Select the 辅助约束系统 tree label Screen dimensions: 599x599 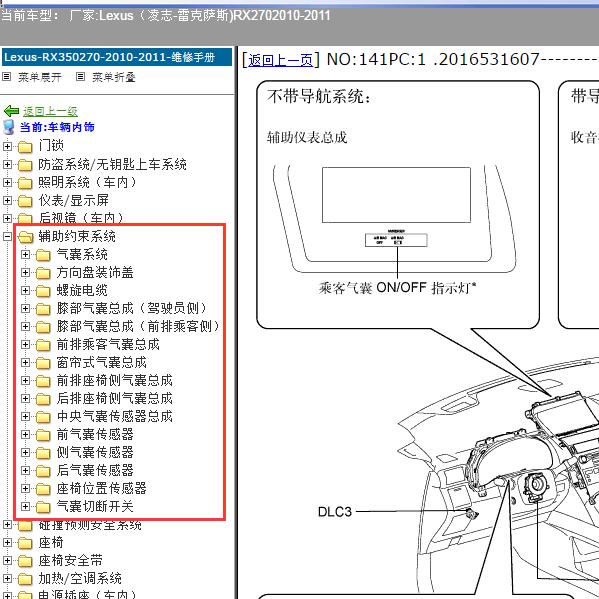[x=77, y=236]
